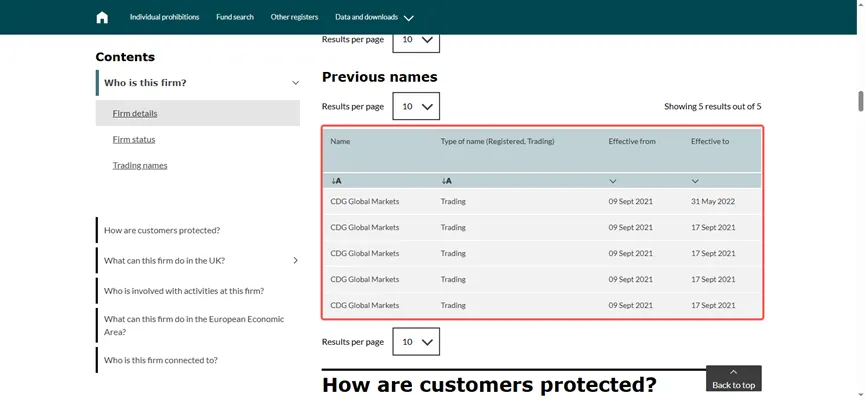Click the Previous names heading
The image size is (865, 400).
380,77
